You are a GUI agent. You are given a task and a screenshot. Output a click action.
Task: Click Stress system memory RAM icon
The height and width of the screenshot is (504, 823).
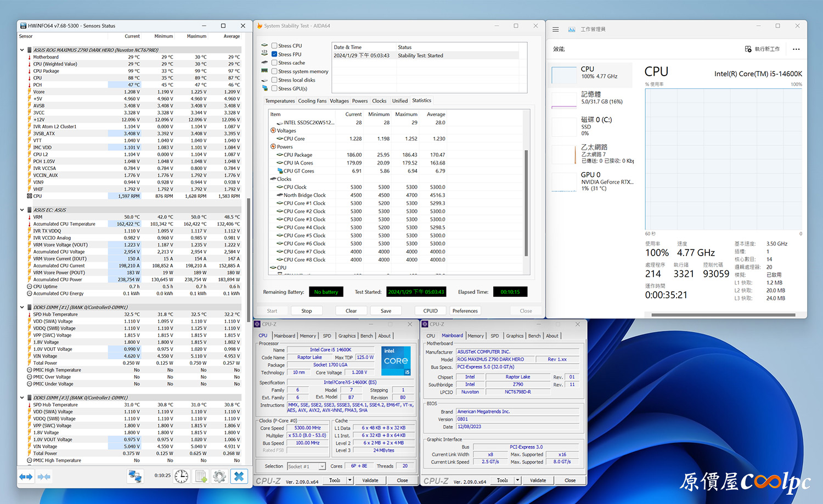264,71
